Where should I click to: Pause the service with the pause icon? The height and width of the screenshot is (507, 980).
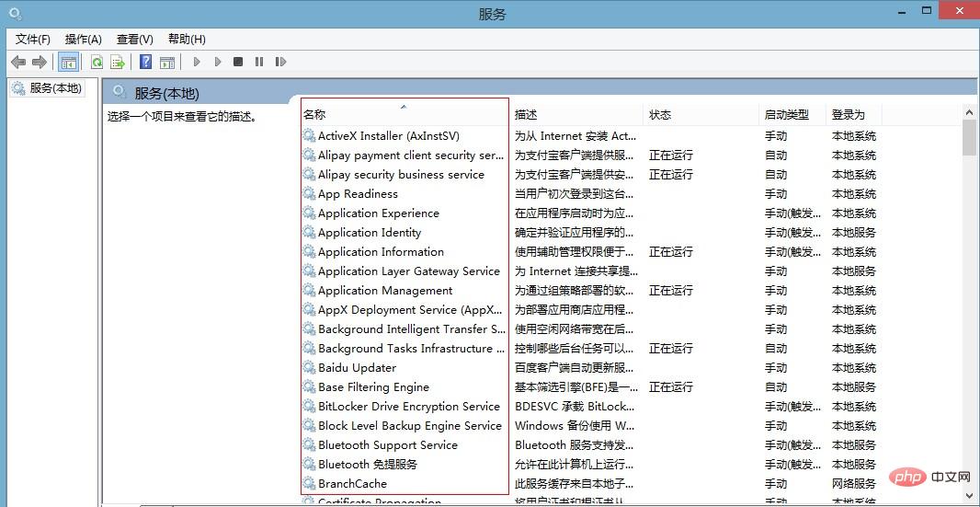(x=258, y=62)
